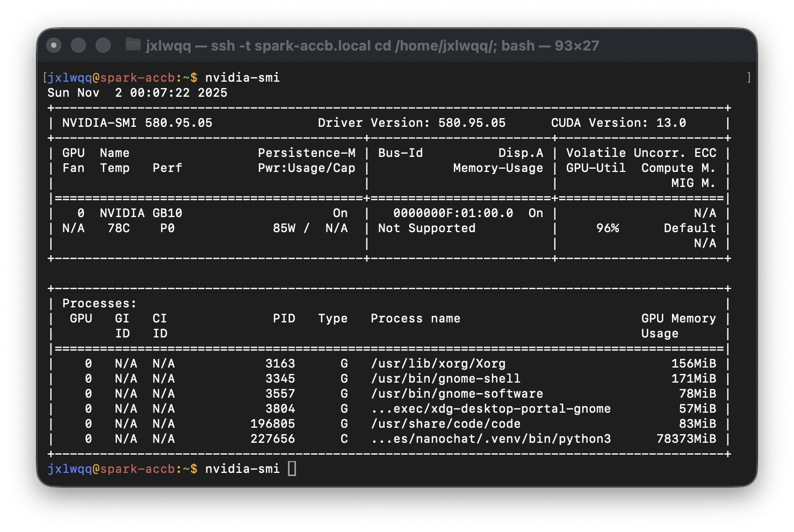Click the first nvidia-smi command at top
This screenshot has height=532, width=794.
pos(242,77)
